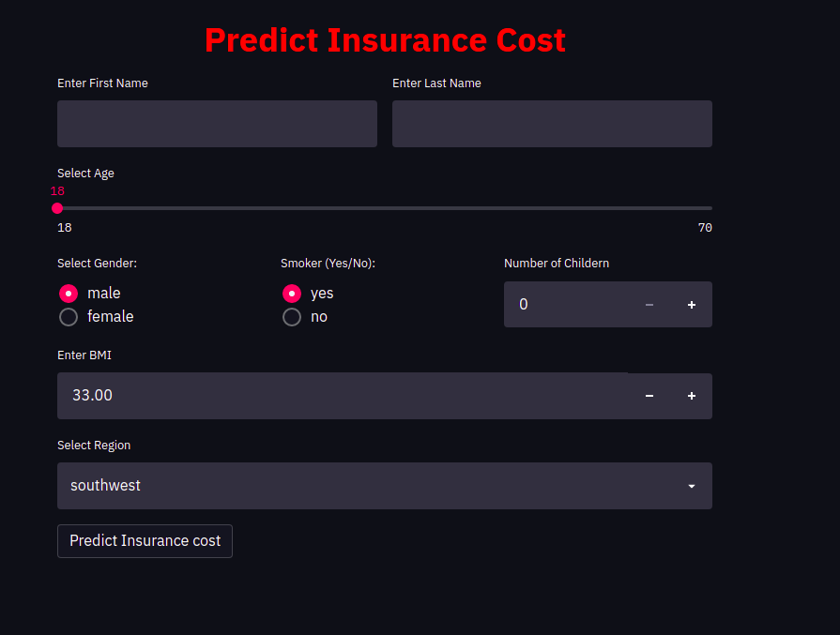Screen dimensions: 840x635
Task: Open the Select Region combo box
Action: tap(385, 486)
